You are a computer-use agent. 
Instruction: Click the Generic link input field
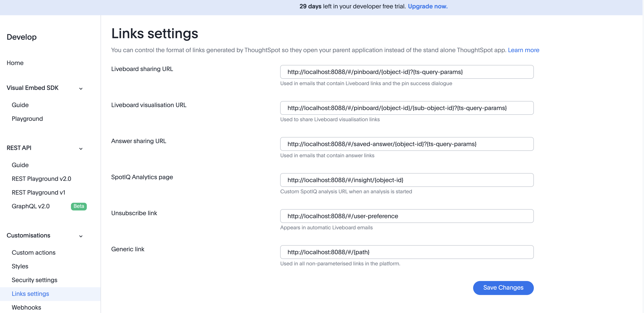(407, 252)
